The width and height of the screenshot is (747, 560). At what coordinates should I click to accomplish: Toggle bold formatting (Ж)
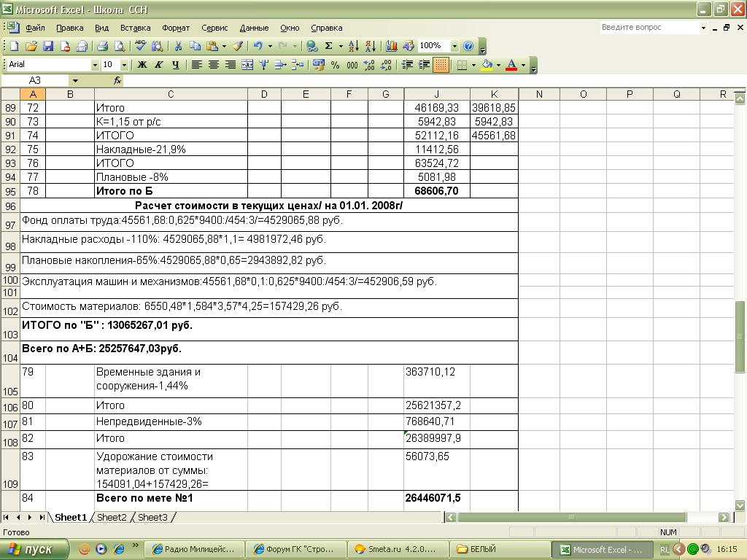(x=142, y=65)
